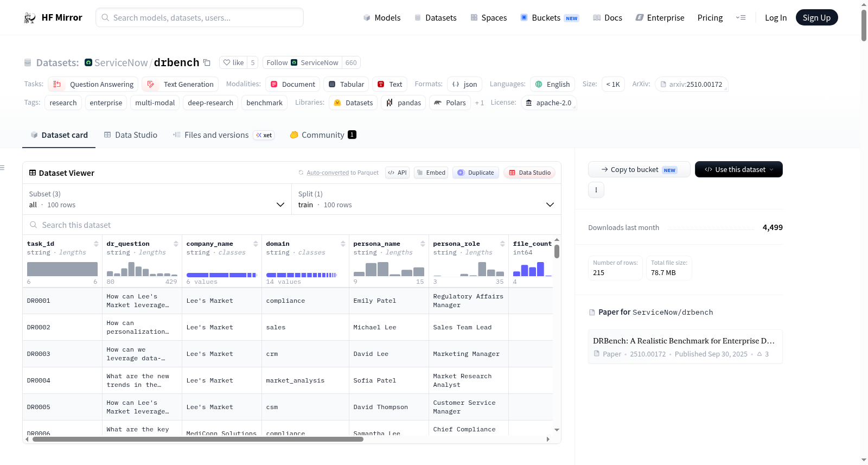Open the ServiceNow organization link
This screenshot has width=868, height=465.
tap(120, 62)
